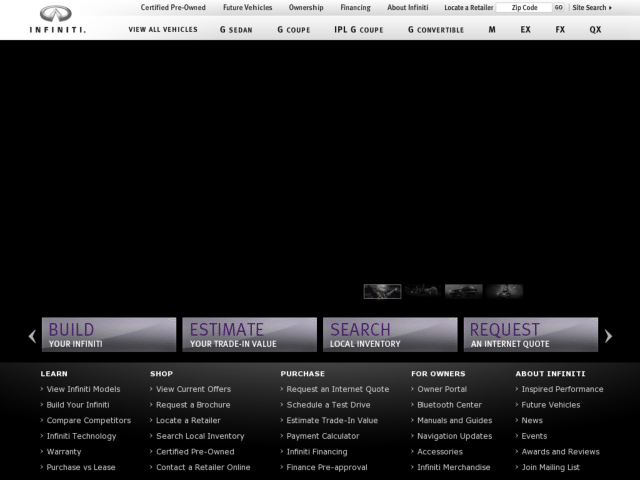
Task: Open Search Local Inventory banner
Action: point(390,335)
